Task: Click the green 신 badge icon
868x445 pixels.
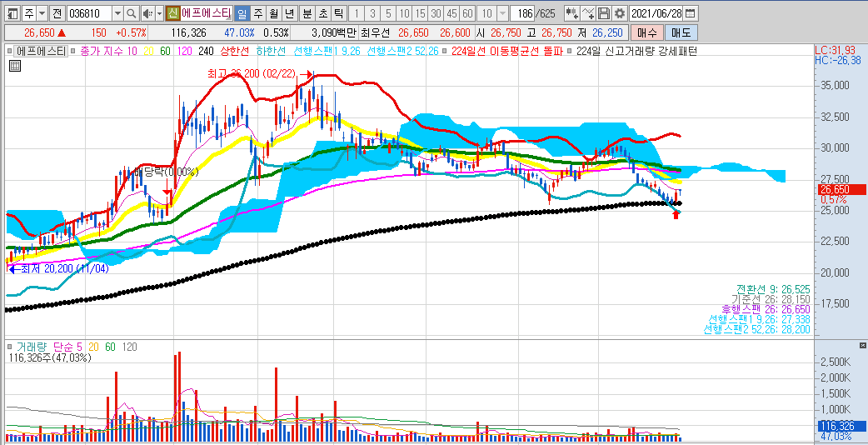Action: [173, 13]
